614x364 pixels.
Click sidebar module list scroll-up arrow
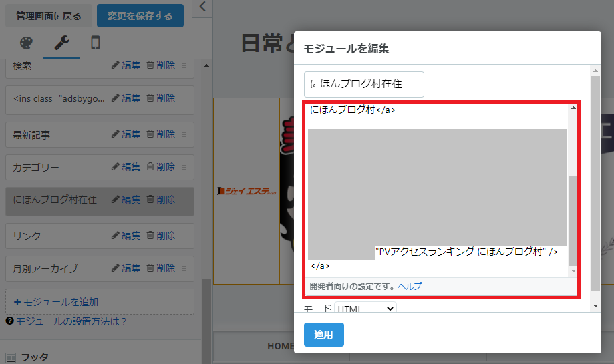[x=206, y=65]
